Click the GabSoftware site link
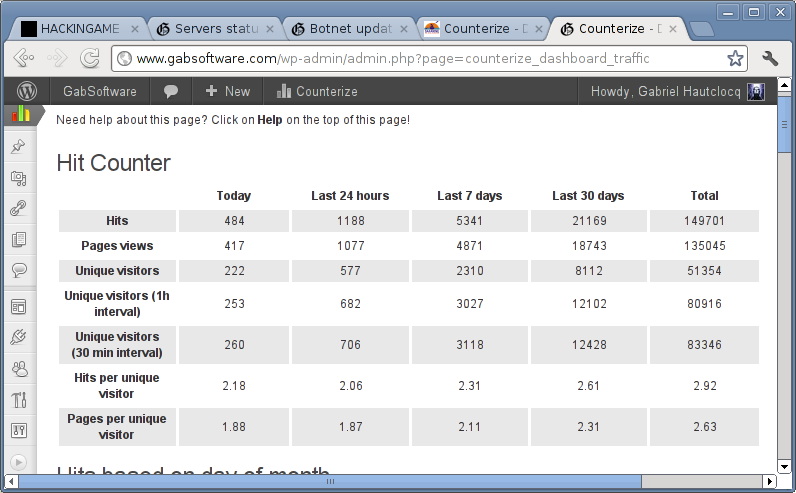The height and width of the screenshot is (493, 796). [x=100, y=91]
